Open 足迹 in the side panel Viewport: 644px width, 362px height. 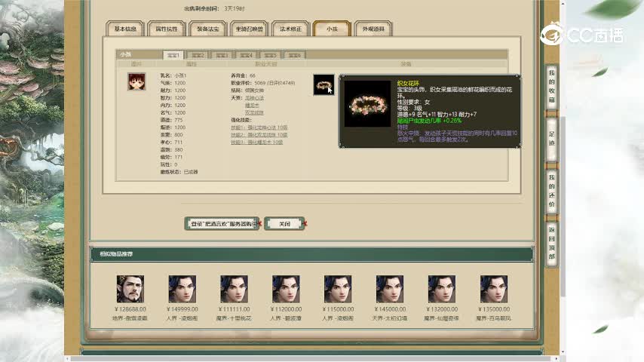click(551, 139)
